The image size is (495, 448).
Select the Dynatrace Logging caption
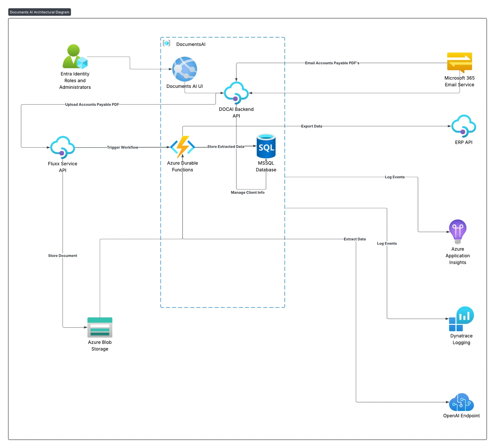(x=461, y=339)
